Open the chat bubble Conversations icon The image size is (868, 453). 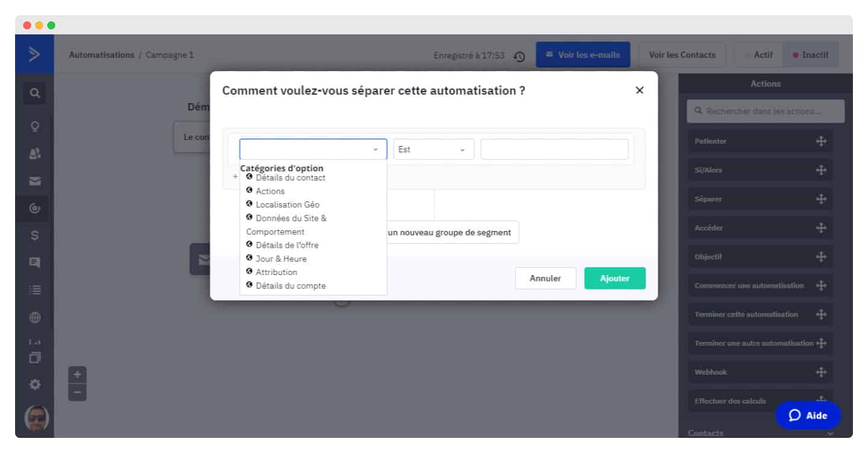(35, 262)
